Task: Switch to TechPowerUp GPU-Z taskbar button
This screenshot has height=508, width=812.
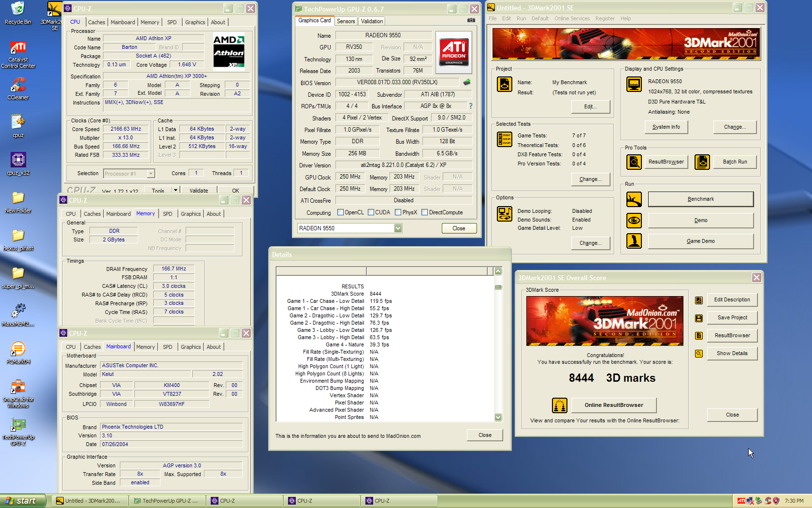Action: 167,501
